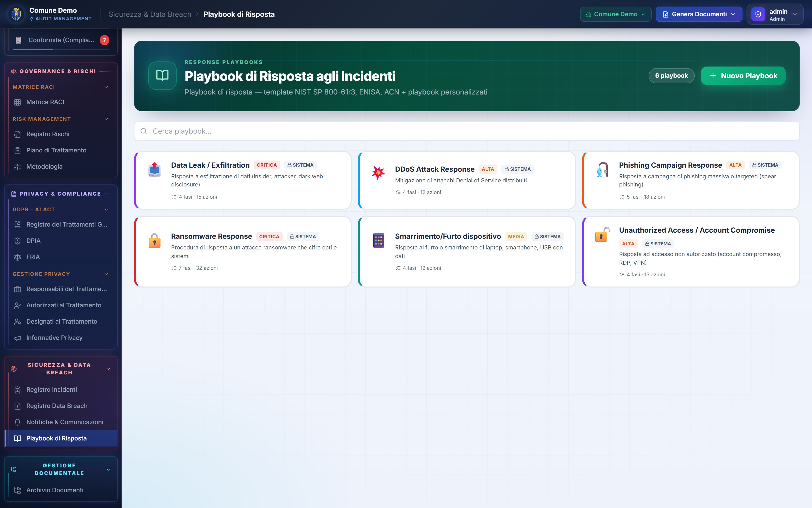Viewport: 812px width, 508px height.
Task: Click the Registro Incidenti siren icon
Action: (18, 390)
